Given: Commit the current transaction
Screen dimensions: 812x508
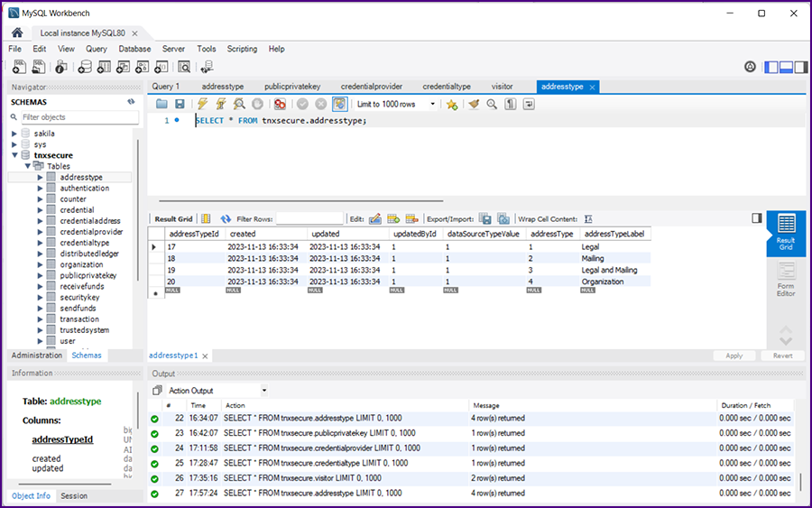Looking at the screenshot, I should [302, 104].
